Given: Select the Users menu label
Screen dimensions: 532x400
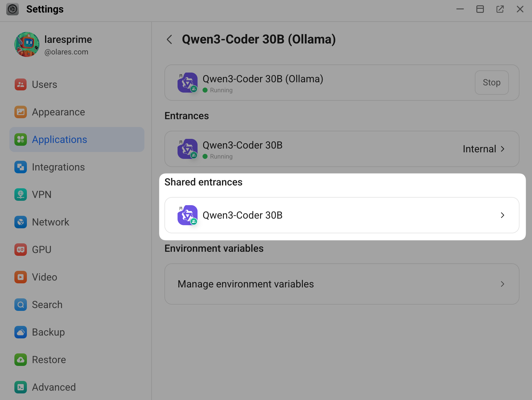Looking at the screenshot, I should [45, 84].
